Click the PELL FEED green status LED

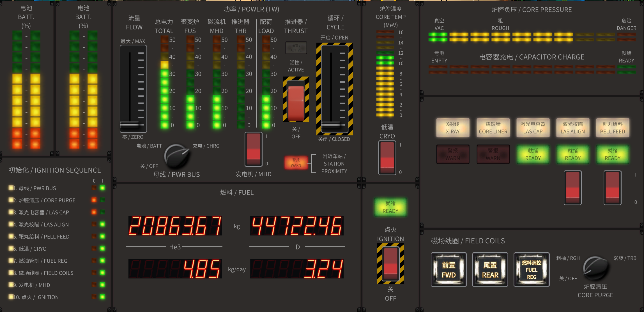click(x=102, y=236)
